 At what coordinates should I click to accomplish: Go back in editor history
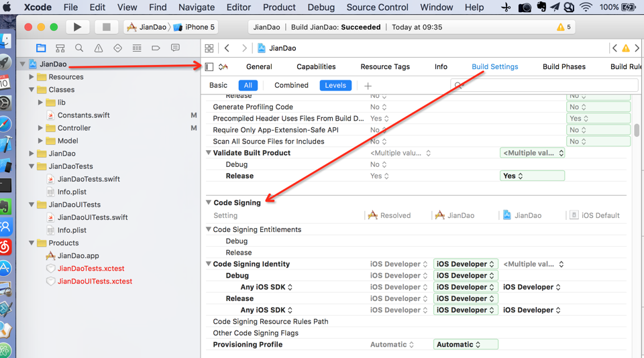[227, 48]
